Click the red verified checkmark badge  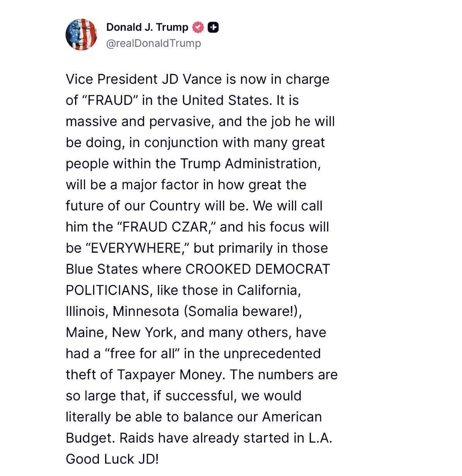[198, 27]
